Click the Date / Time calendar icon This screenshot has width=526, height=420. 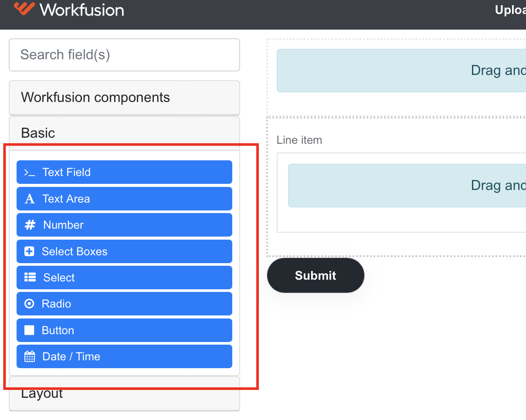click(x=29, y=356)
